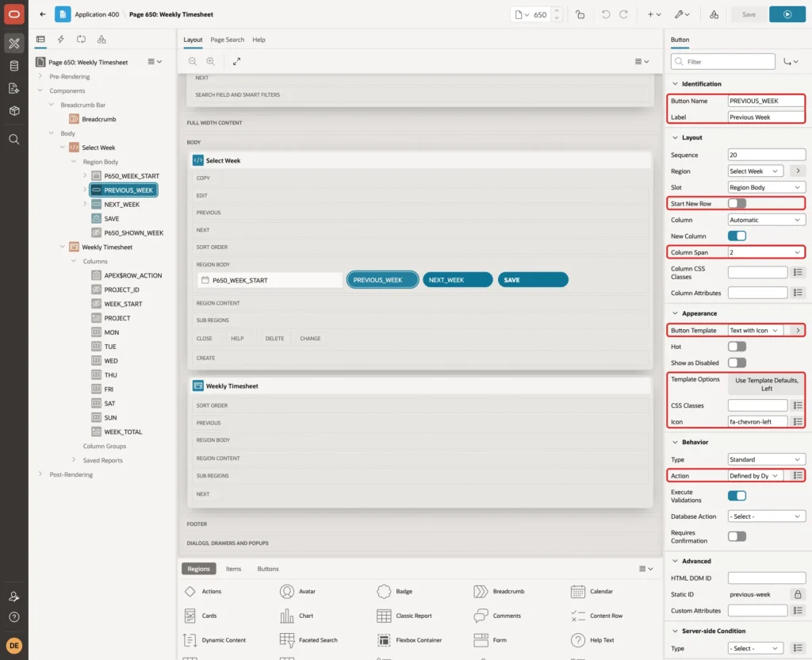Click the search magnifier in left sidebar

point(14,139)
